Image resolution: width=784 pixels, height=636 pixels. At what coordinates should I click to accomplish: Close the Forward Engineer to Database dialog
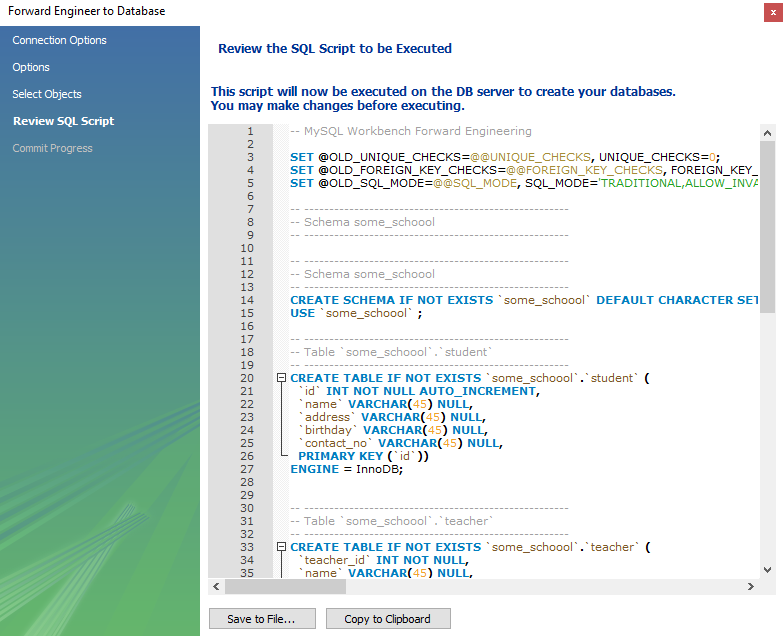[773, 12]
